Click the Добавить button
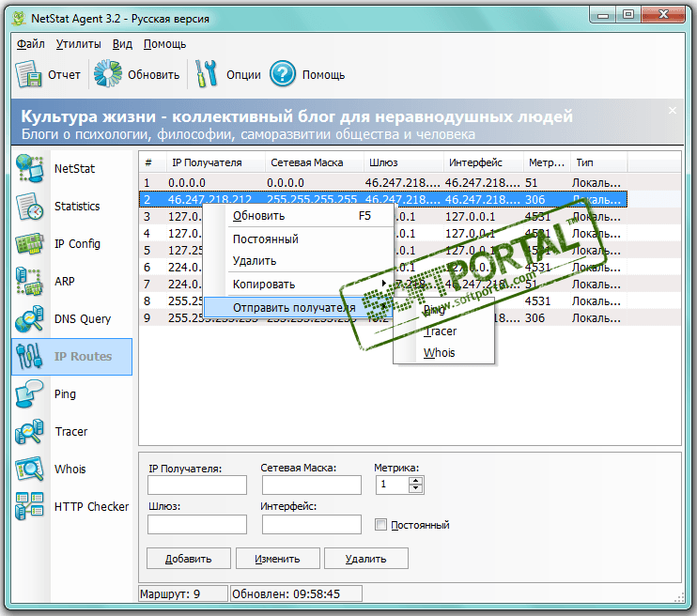697x616 pixels. 189,559
